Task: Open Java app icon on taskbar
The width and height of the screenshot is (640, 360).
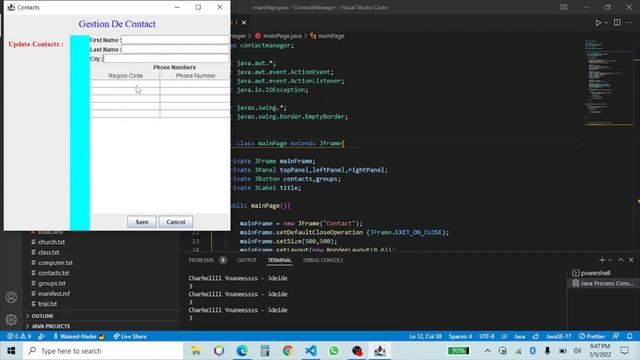Action: coord(380,351)
